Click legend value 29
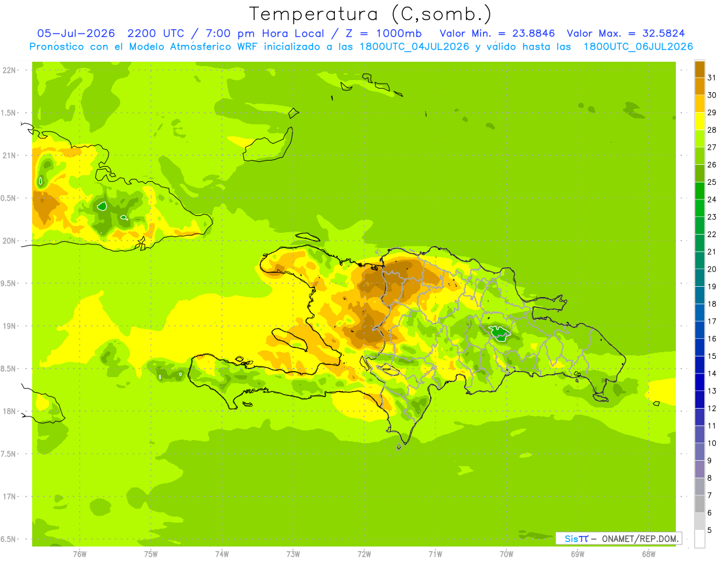This screenshot has width=728, height=562. point(712,113)
